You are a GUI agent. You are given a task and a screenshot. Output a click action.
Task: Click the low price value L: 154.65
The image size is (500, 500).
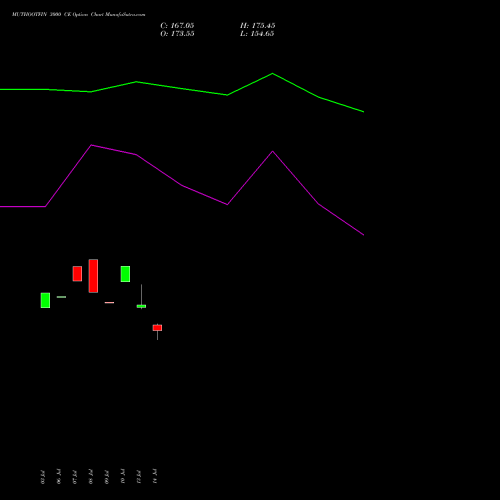click(257, 34)
